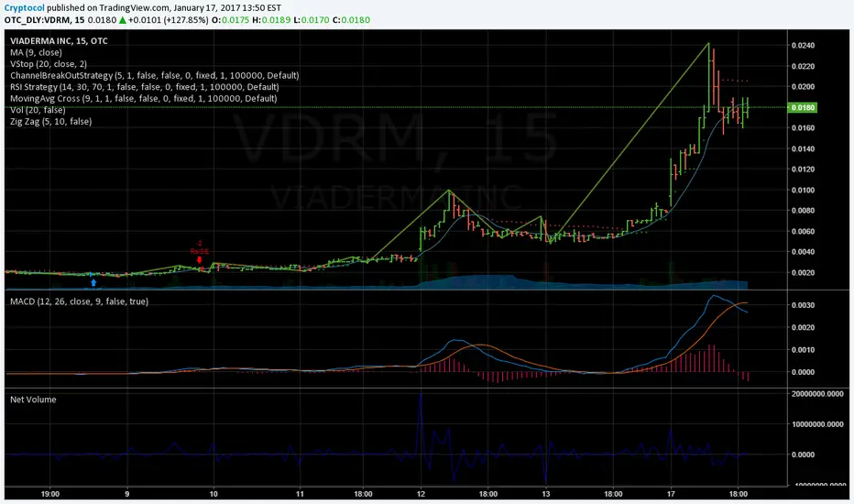Screen dimensions: 854x504
Task: Click the green up-triangle change indicator
Action: pyautogui.click(x=123, y=20)
